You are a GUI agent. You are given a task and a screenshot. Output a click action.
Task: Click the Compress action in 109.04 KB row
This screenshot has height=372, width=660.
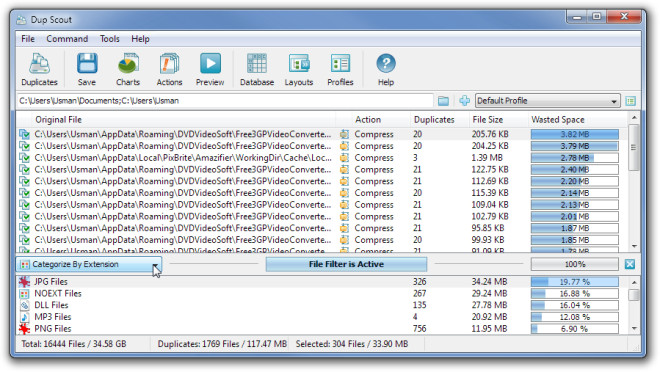[x=374, y=205]
